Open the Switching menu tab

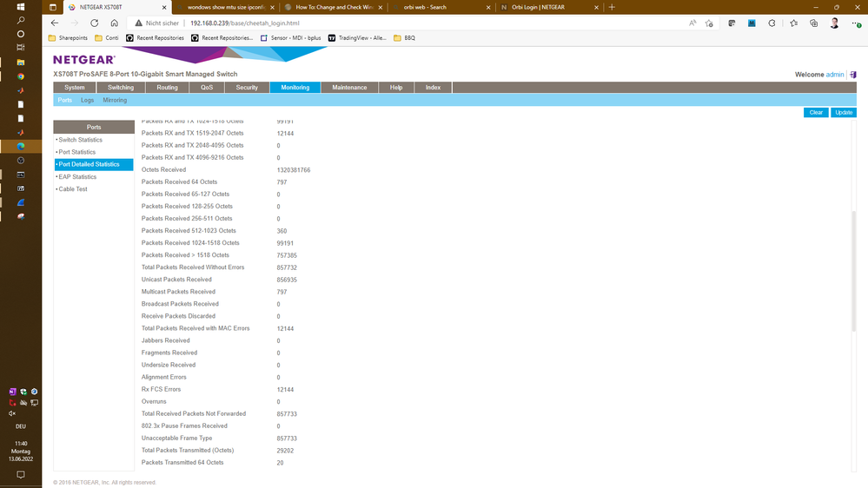[121, 88]
